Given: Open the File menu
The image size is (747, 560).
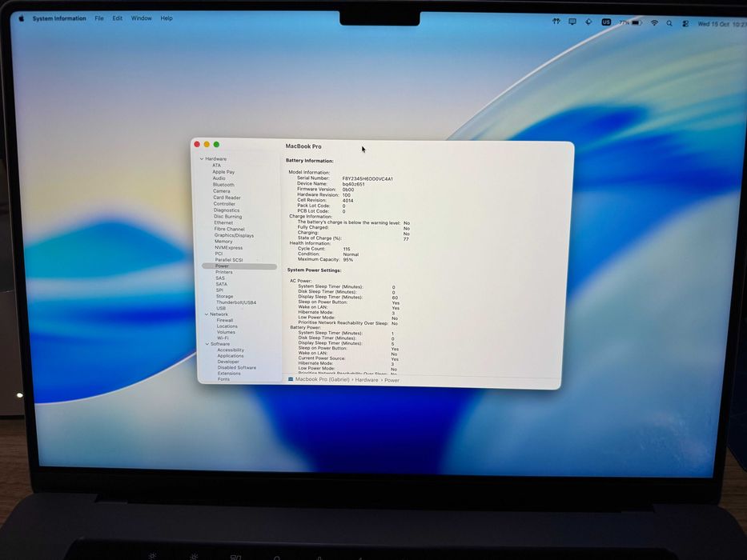Looking at the screenshot, I should pos(99,18).
